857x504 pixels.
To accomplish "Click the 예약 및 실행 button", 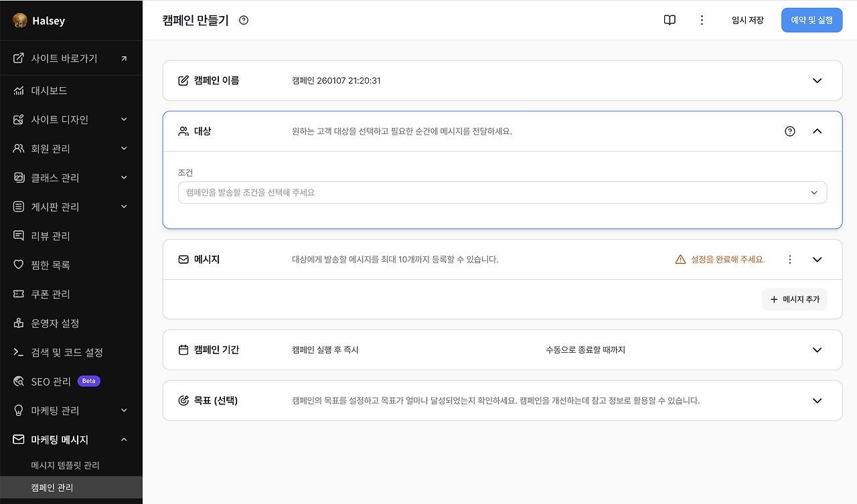I will tap(811, 20).
